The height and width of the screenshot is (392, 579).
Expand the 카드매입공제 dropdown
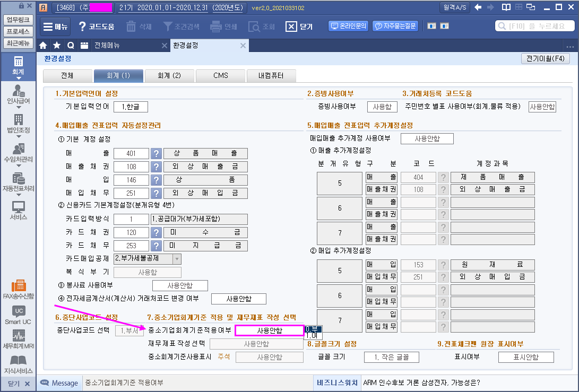click(x=177, y=259)
